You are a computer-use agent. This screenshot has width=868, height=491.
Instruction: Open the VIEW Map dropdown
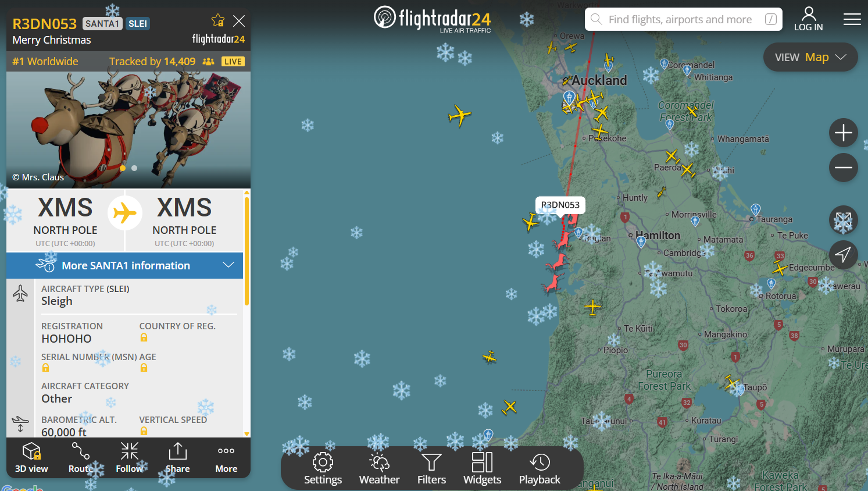(810, 57)
